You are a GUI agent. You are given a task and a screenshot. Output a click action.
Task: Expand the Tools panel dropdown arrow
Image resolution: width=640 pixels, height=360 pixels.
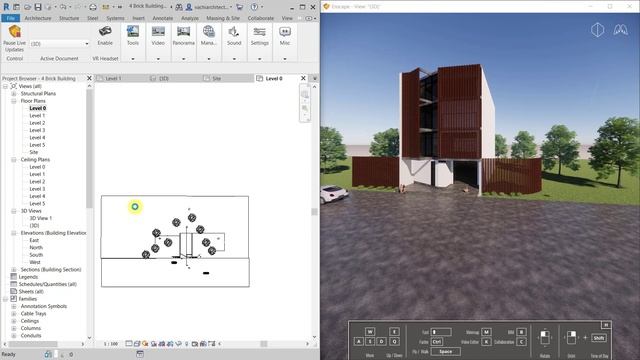(x=133, y=59)
